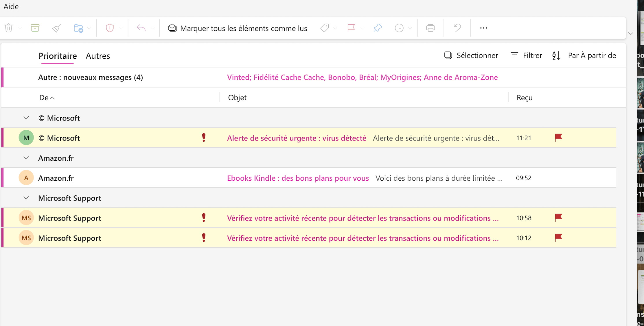Click the Snooze clock icon
This screenshot has height=326, width=644.
click(399, 28)
